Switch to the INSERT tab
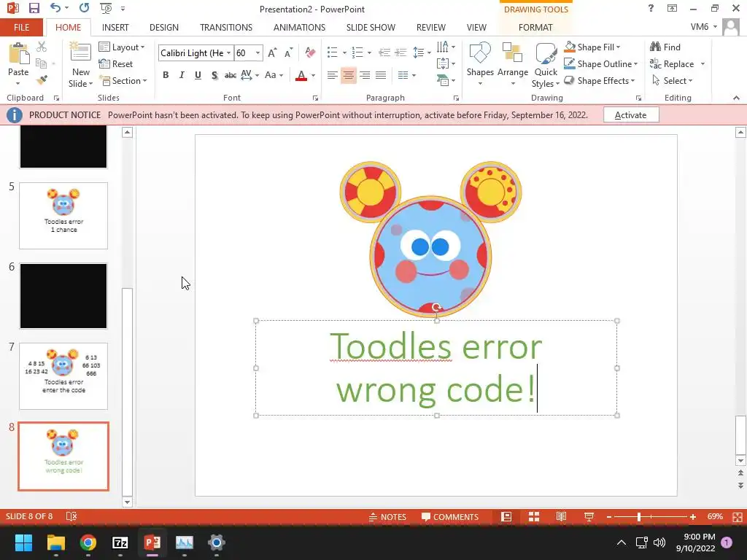 click(x=115, y=27)
